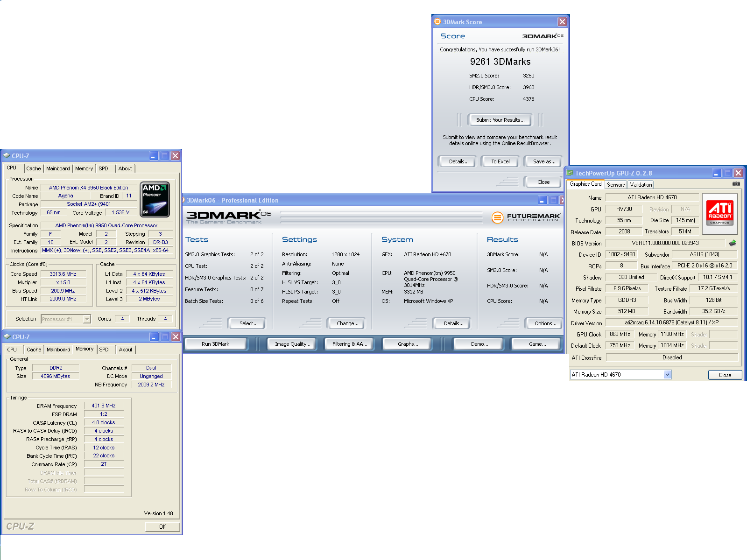This screenshot has height=560, width=747.
Task: Click the ATI CrossFire Disabled field
Action: (671, 357)
